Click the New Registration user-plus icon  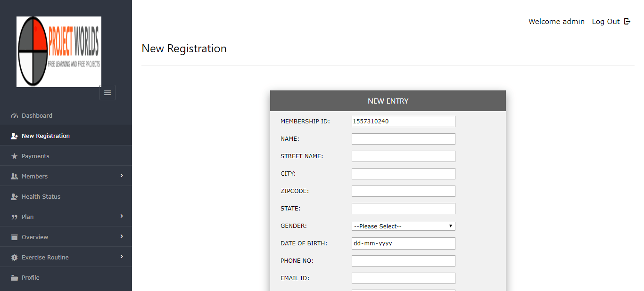(x=14, y=136)
